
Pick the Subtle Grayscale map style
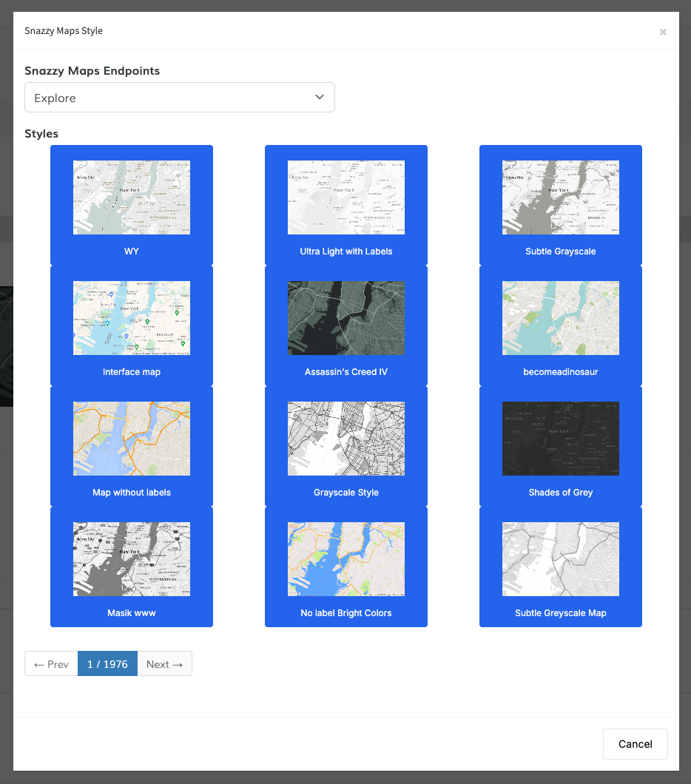pos(561,197)
